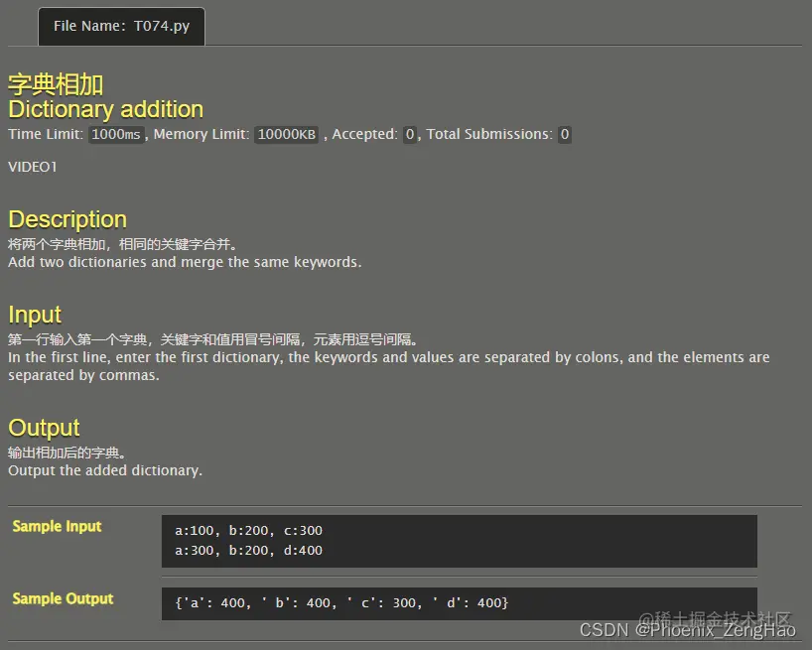Viewport: 812px width, 650px height.
Task: Click the line 将两个字典相加，相同的关键字合并
Action: coord(122,244)
